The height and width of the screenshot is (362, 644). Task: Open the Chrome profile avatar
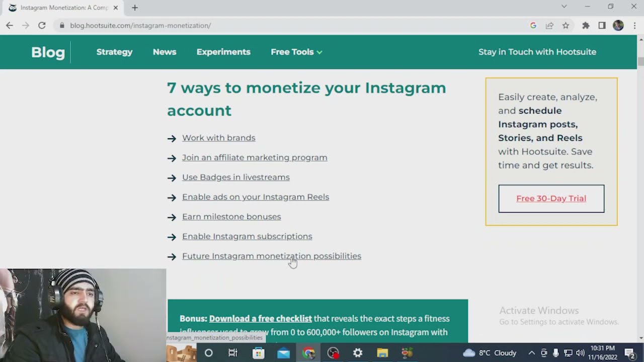618,25
